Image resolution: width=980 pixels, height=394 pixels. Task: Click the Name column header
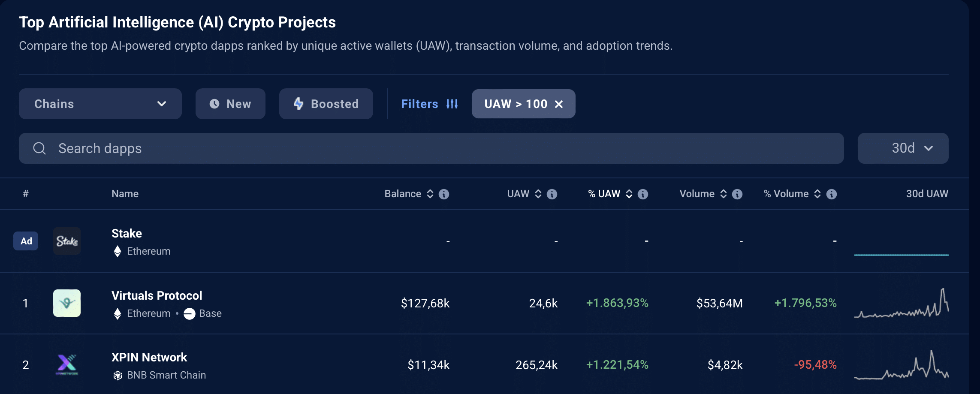click(125, 194)
